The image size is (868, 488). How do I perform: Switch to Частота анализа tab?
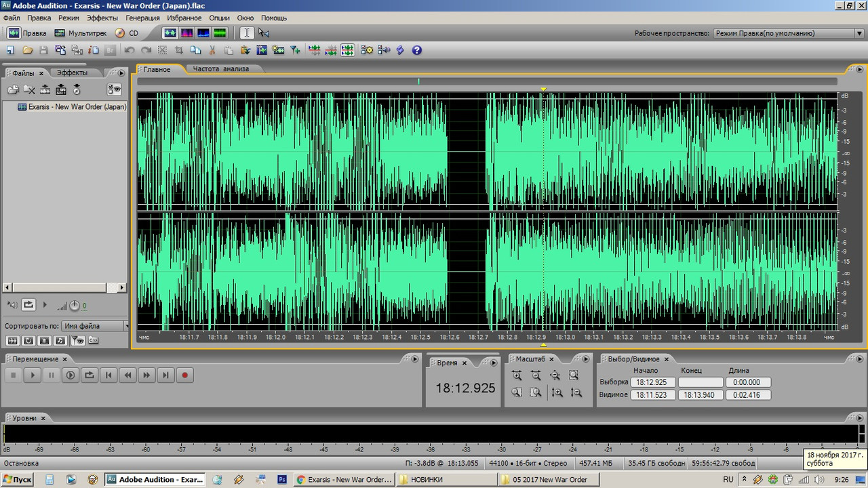coord(221,69)
